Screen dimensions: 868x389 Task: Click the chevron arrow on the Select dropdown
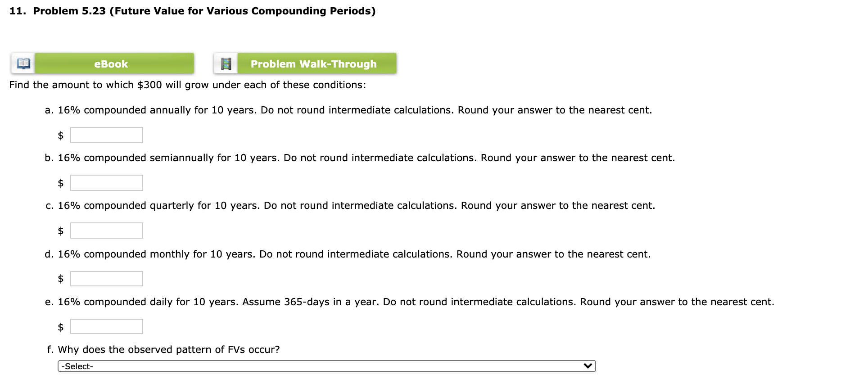click(588, 366)
